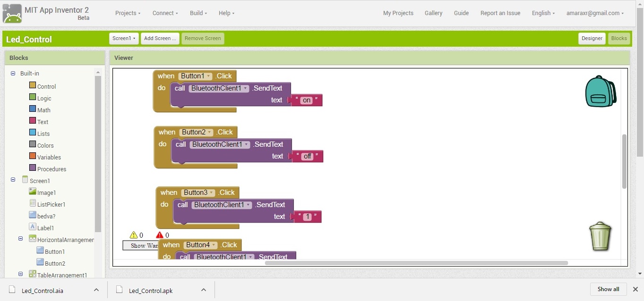Click the Button2 component icon in tree

(x=40, y=262)
